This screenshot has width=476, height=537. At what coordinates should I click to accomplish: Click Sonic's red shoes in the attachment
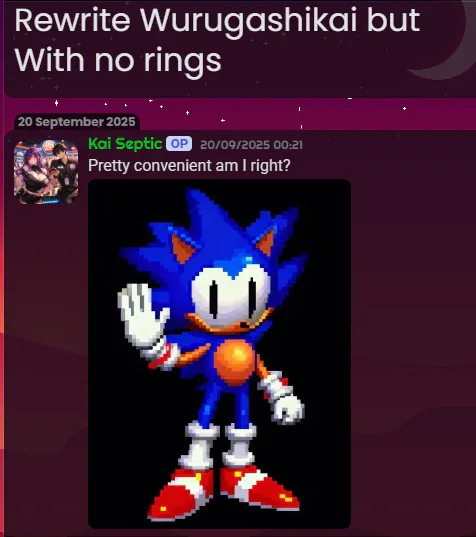point(223,492)
